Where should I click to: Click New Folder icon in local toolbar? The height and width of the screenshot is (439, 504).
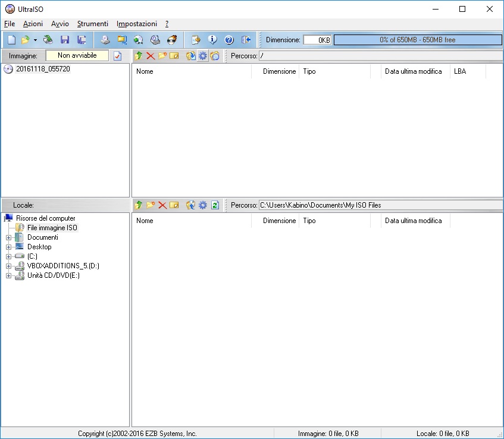[151, 205]
